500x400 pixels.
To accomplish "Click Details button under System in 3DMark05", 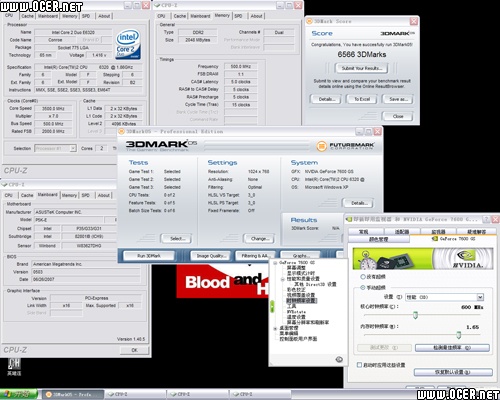I will 358,203.
